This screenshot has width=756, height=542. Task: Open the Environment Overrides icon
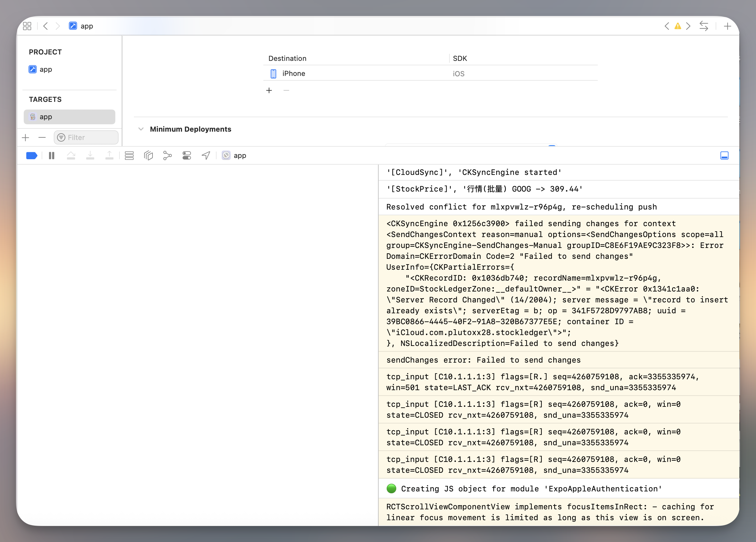tap(187, 156)
